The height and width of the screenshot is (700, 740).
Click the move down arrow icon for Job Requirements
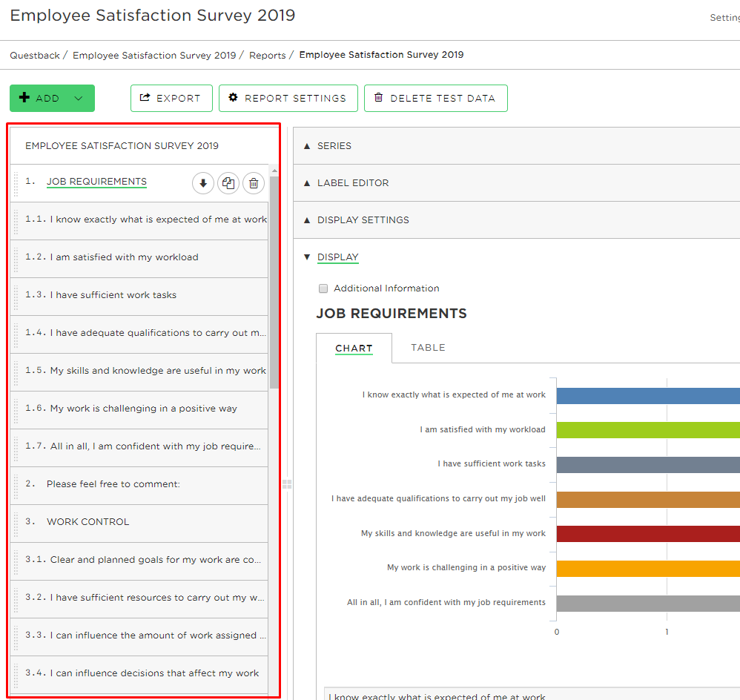point(203,183)
